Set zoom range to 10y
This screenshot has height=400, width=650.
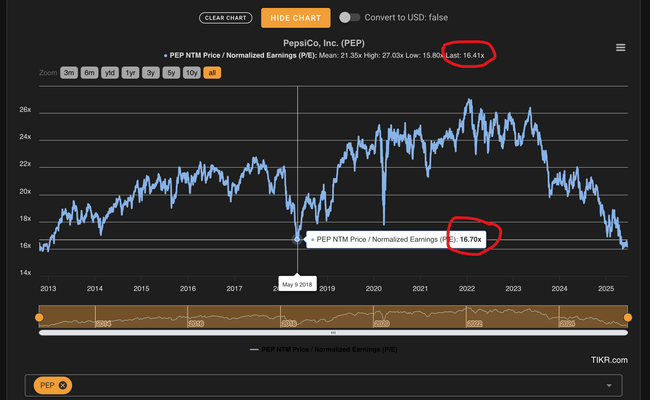point(191,73)
